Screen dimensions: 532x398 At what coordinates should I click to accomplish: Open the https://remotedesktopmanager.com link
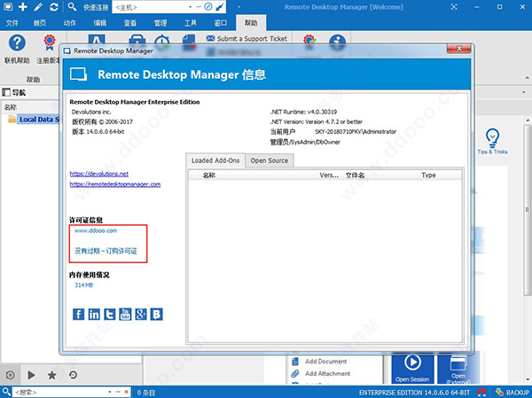(115, 184)
